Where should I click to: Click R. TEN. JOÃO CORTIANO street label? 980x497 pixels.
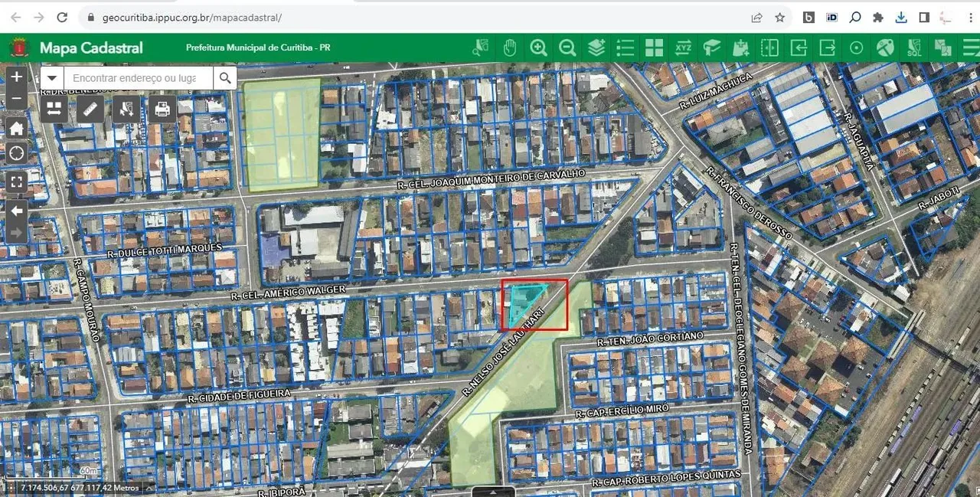tap(650, 338)
